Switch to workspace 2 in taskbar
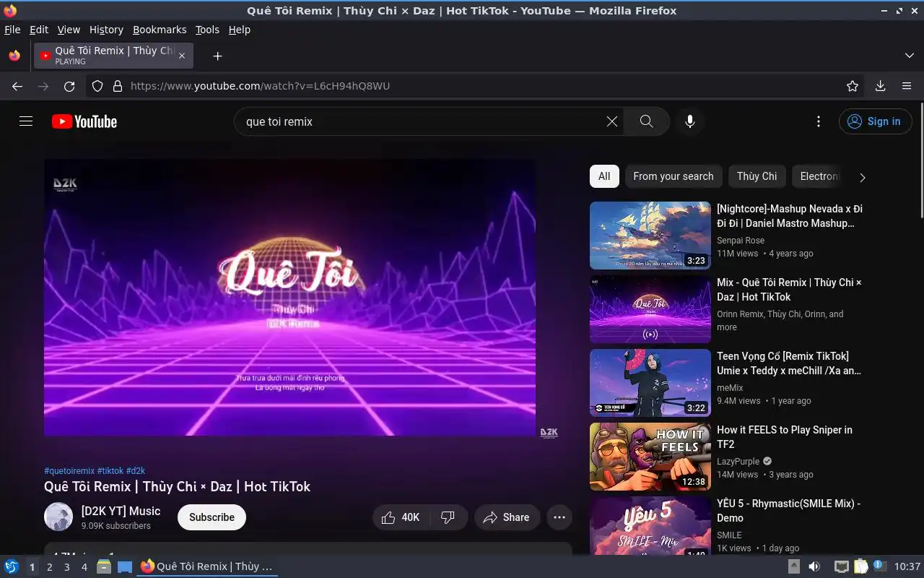The height and width of the screenshot is (578, 924). tap(49, 567)
